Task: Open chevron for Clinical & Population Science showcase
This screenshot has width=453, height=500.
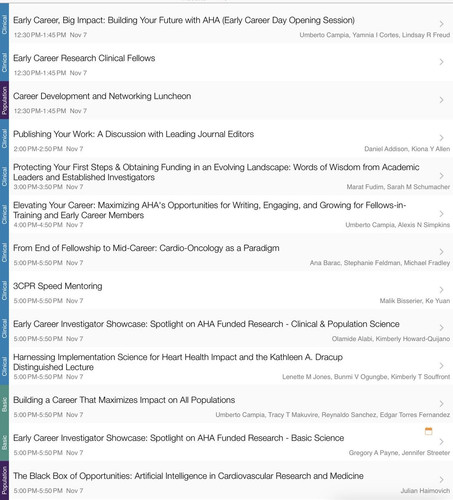Action: 441,328
